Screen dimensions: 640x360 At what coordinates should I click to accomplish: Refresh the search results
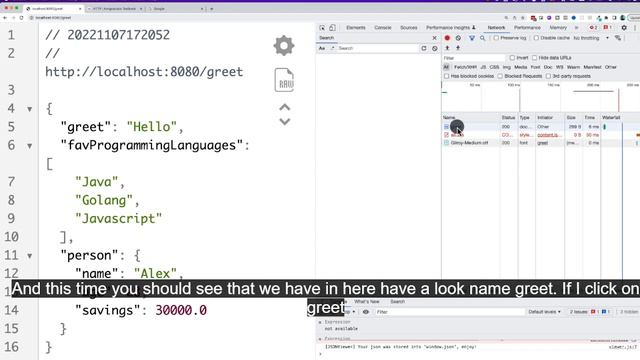[x=424, y=48]
